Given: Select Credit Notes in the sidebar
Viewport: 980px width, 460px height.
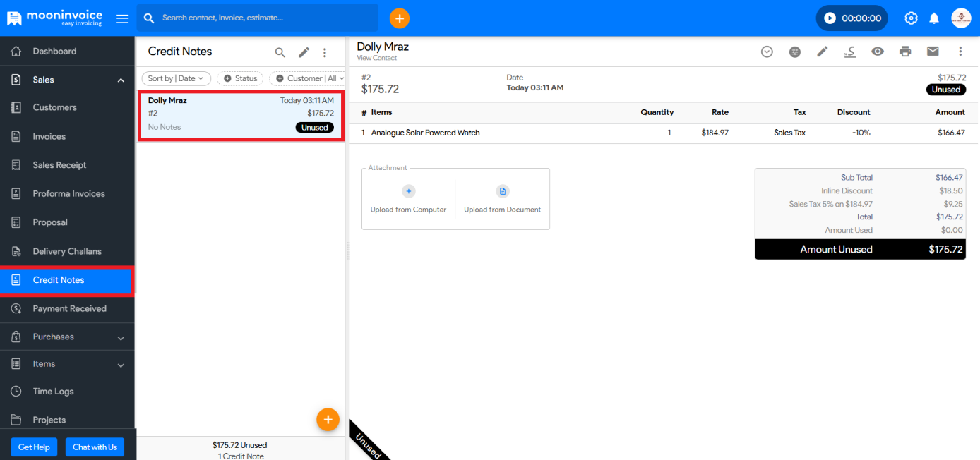Looking at the screenshot, I should coord(67,280).
